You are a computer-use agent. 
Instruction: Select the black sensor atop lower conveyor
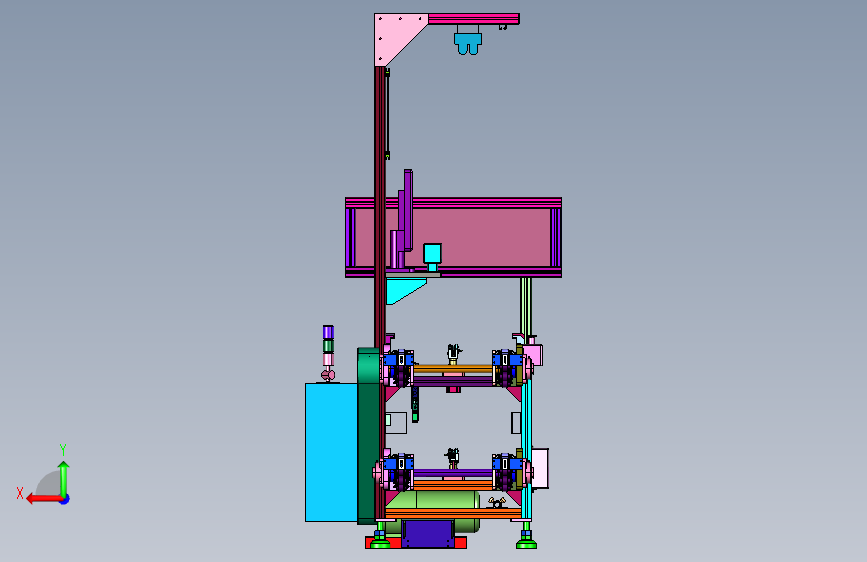tap(452, 456)
